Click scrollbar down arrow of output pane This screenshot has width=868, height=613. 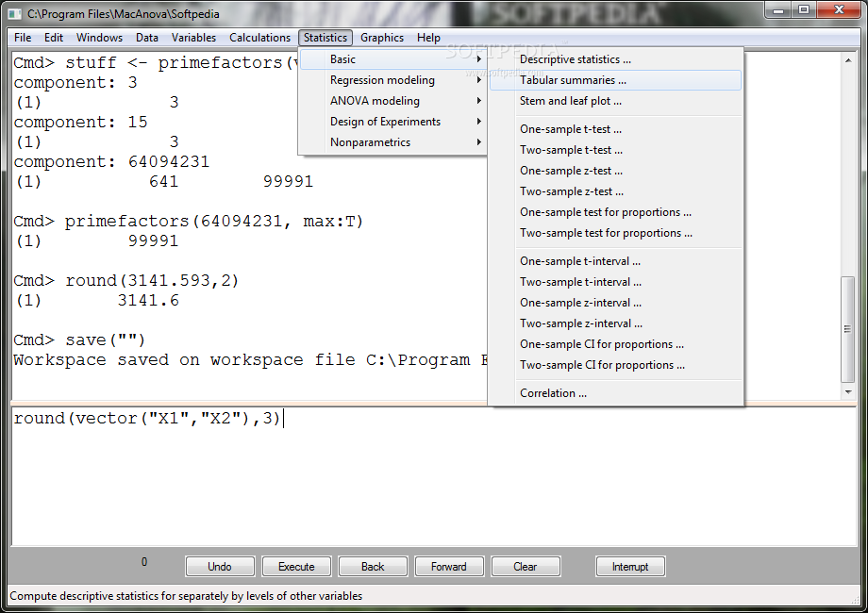(x=848, y=391)
